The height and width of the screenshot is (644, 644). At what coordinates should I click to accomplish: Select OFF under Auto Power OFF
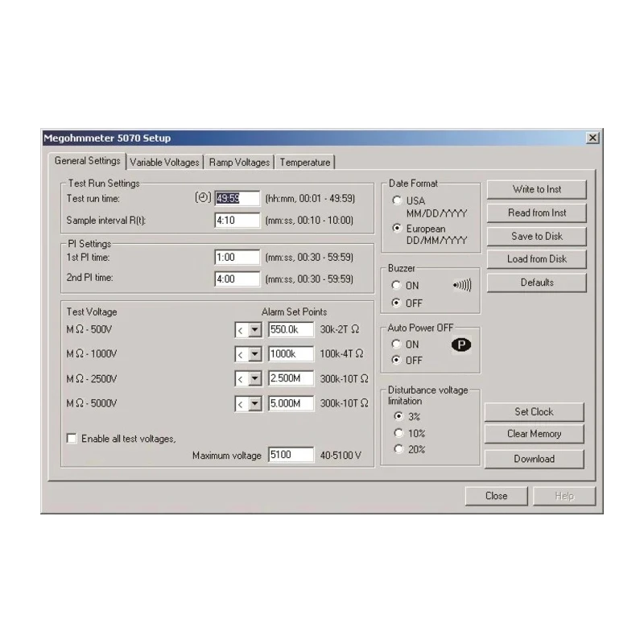(x=396, y=360)
